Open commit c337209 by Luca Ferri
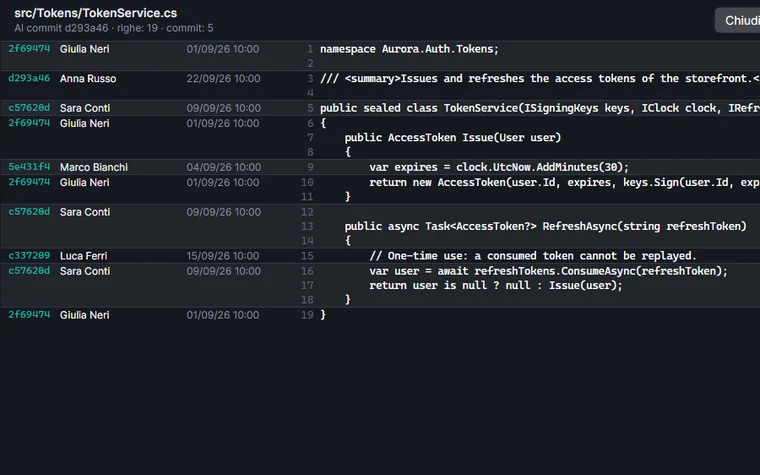The width and height of the screenshot is (760, 475). [x=29, y=255]
